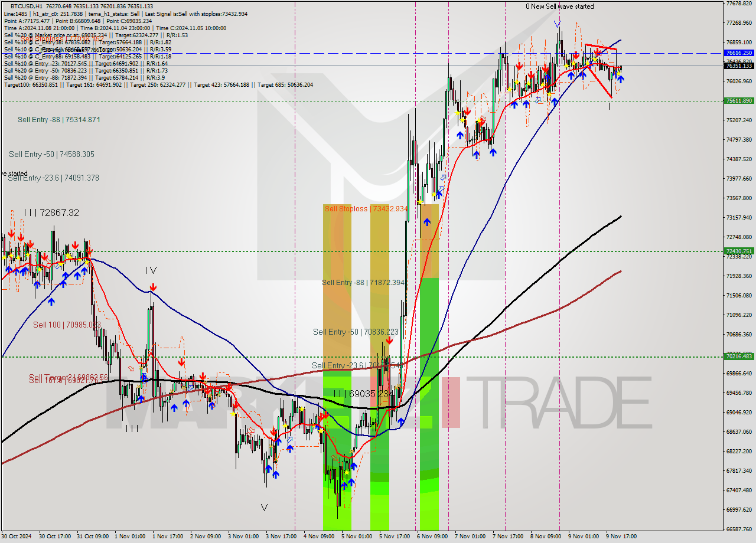Screen dimensions: 756x543
Task: Click the '1 Nov 17:00' time axis label
Action: (168, 537)
